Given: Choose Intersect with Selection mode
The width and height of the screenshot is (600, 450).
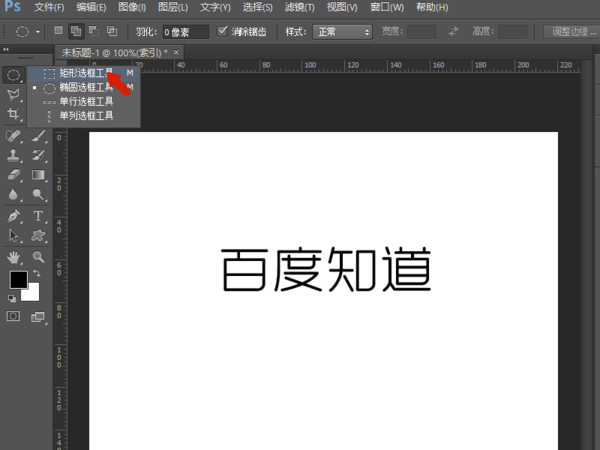Looking at the screenshot, I should 112,31.
